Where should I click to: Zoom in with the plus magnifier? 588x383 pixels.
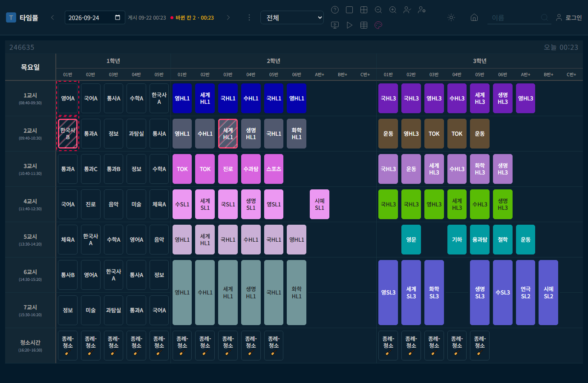[393, 10]
